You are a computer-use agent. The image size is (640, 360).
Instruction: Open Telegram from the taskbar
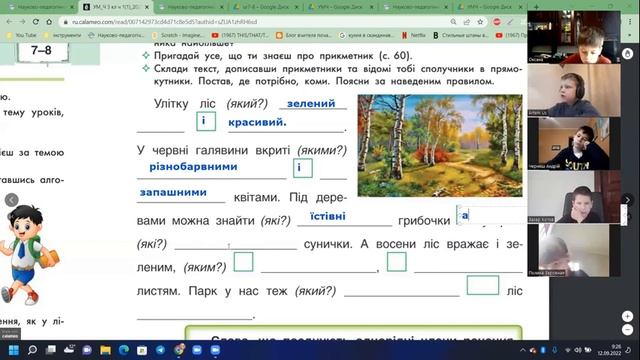click(160, 350)
